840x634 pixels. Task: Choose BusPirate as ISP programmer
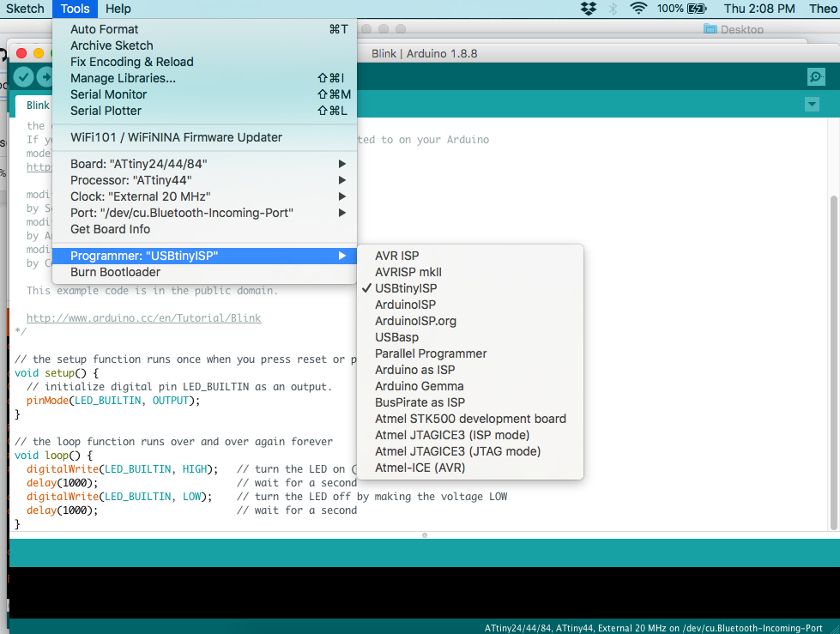click(470, 402)
